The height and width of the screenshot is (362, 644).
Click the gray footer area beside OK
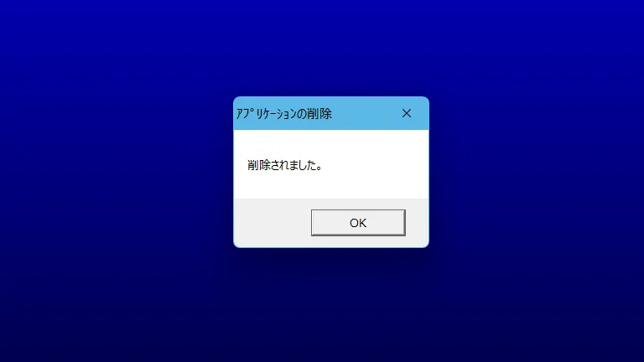(272, 223)
